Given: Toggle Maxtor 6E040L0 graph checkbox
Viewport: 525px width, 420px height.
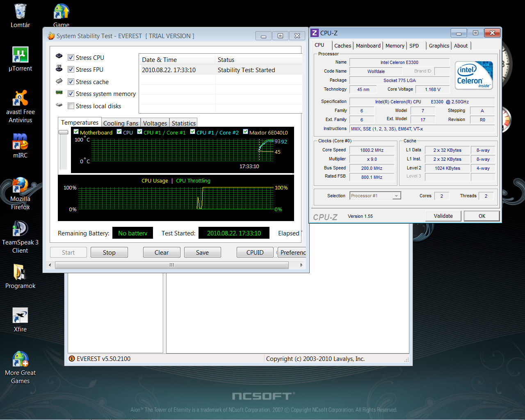Looking at the screenshot, I should pyautogui.click(x=245, y=132).
